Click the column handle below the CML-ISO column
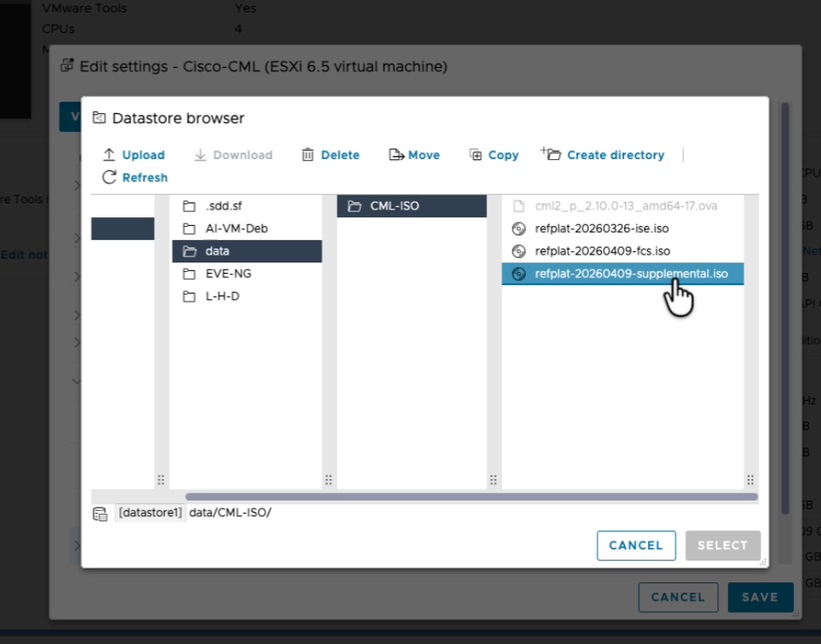 pyautogui.click(x=493, y=480)
